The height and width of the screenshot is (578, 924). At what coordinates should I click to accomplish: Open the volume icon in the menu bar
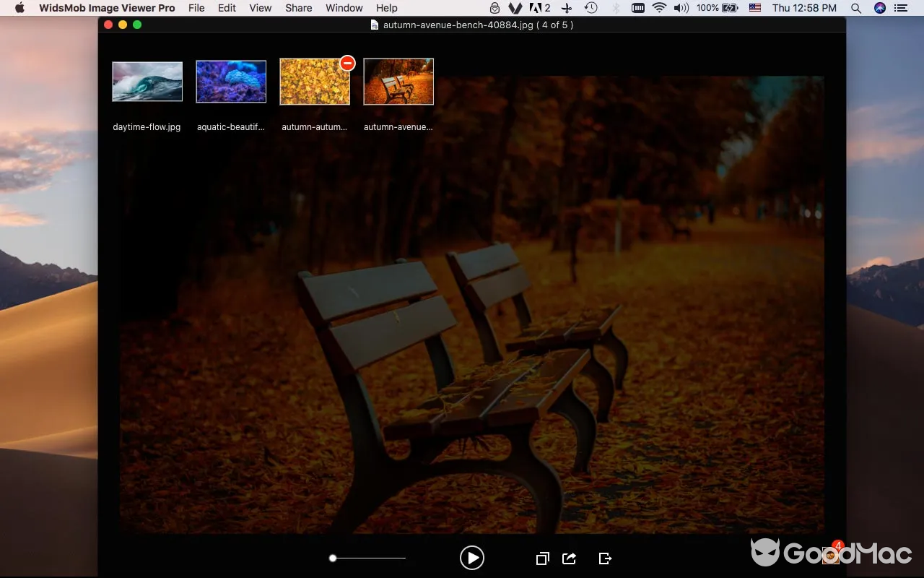pyautogui.click(x=681, y=8)
